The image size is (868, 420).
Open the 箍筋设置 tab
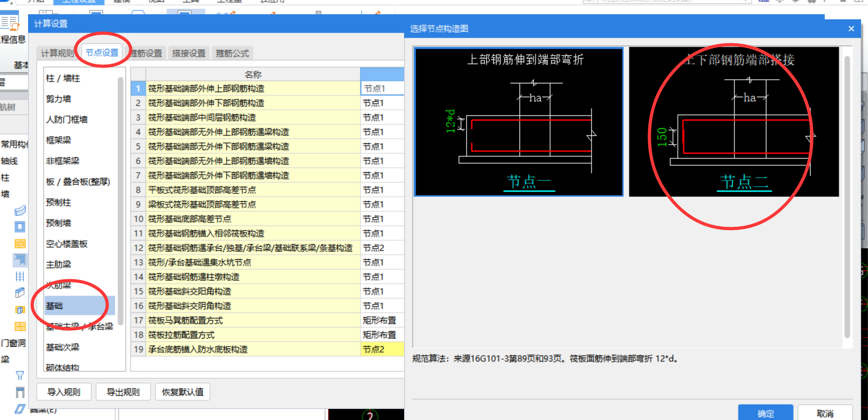tap(146, 53)
